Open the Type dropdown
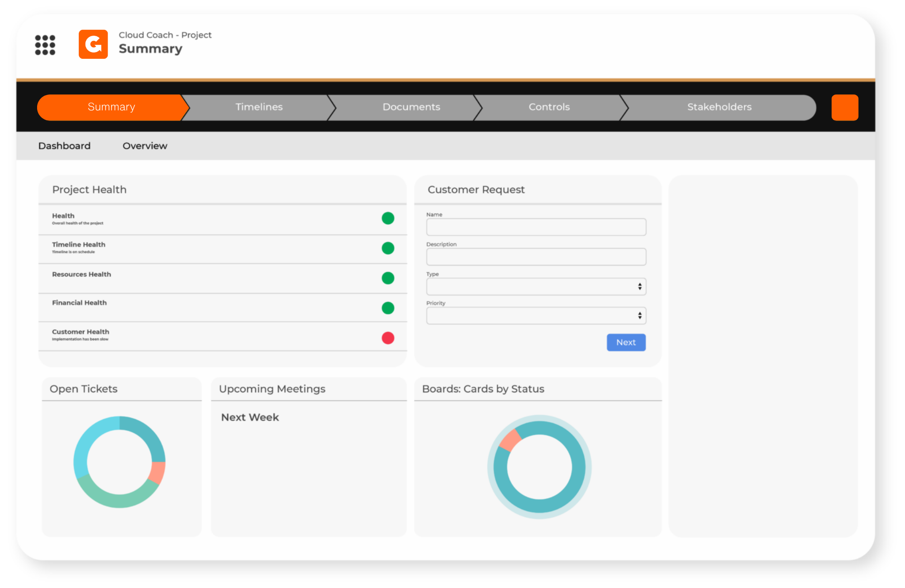Image resolution: width=905 pixels, height=588 pixels. click(x=536, y=286)
